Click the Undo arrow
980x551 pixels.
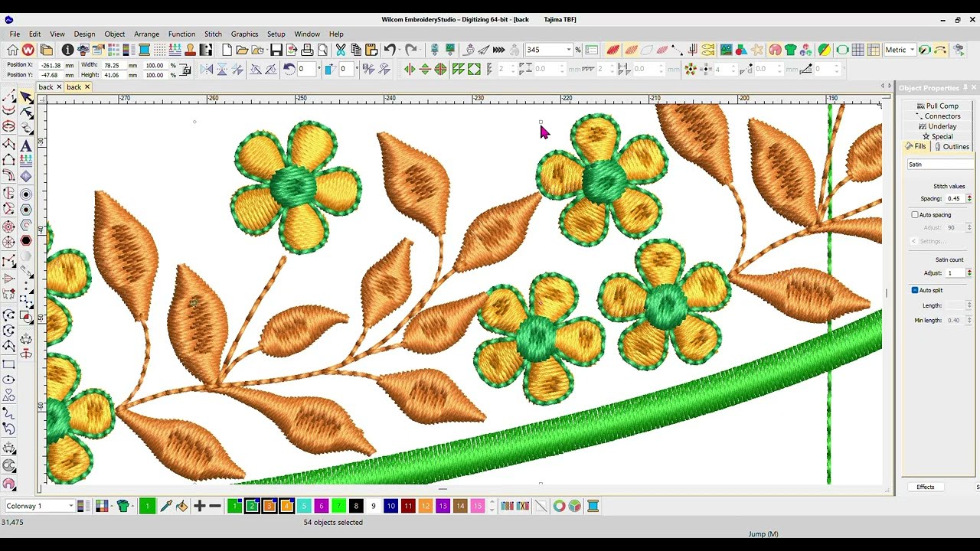[389, 50]
